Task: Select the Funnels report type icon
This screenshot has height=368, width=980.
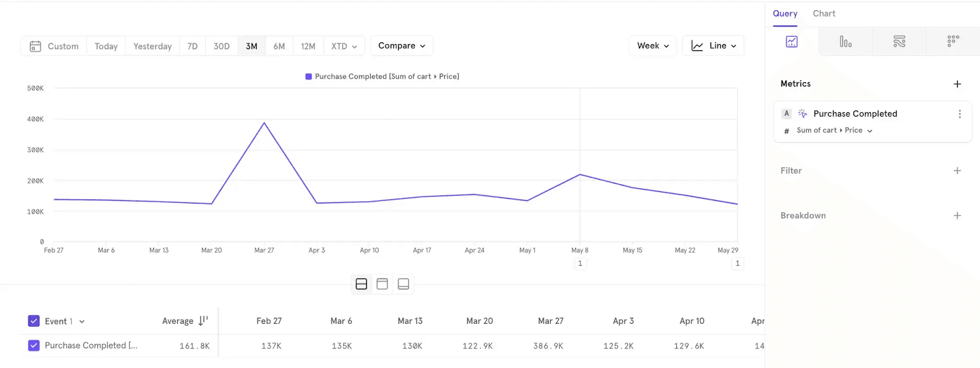Action: (x=845, y=42)
